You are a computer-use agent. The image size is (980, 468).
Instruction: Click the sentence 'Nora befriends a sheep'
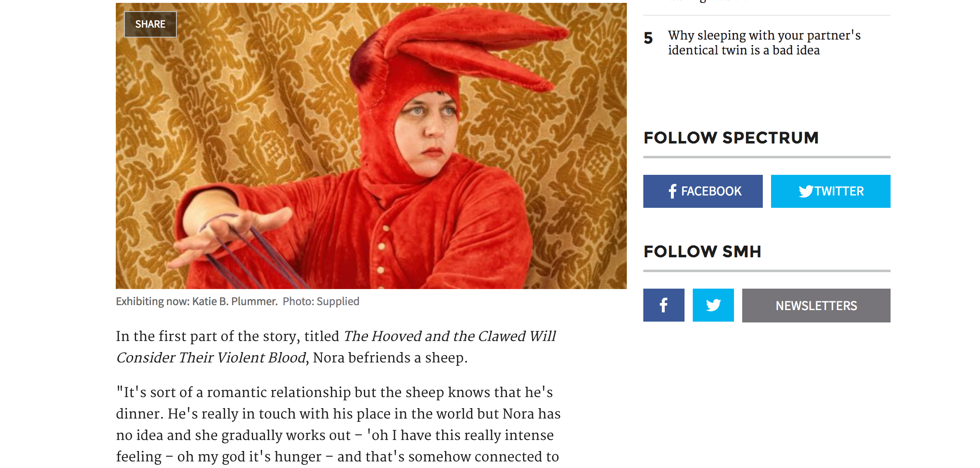point(390,358)
